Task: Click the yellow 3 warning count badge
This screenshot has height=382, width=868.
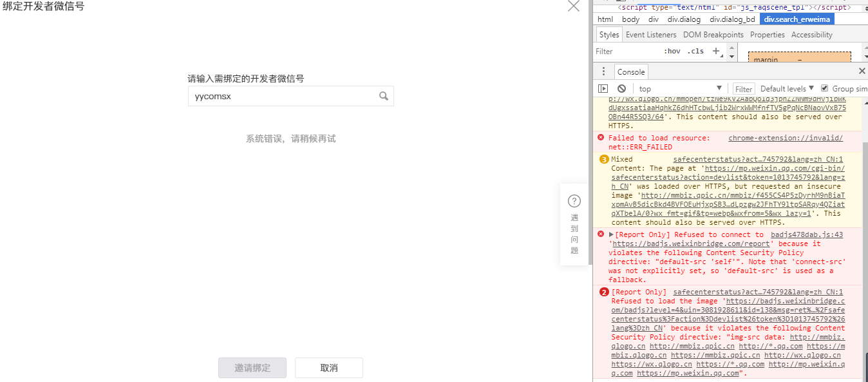Action: point(604,159)
